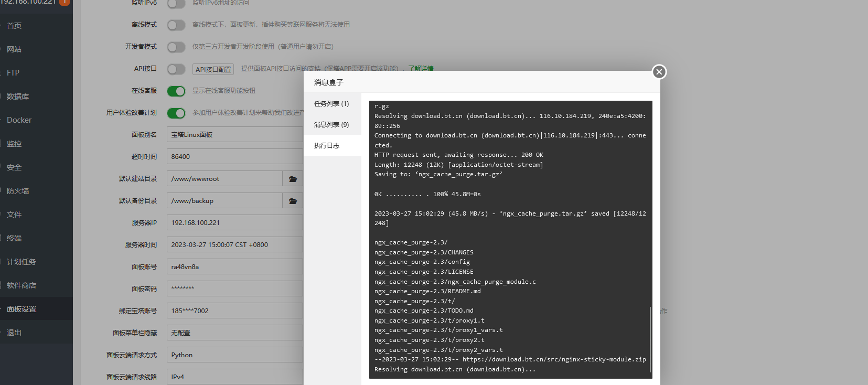Click the nginx-sticky-module.zip URL log line

510,359
